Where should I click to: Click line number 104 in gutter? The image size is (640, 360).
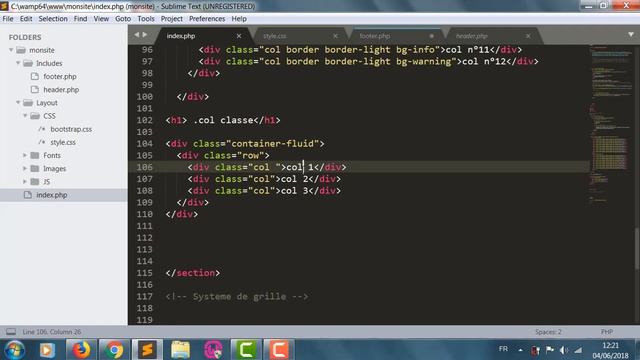[144, 143]
